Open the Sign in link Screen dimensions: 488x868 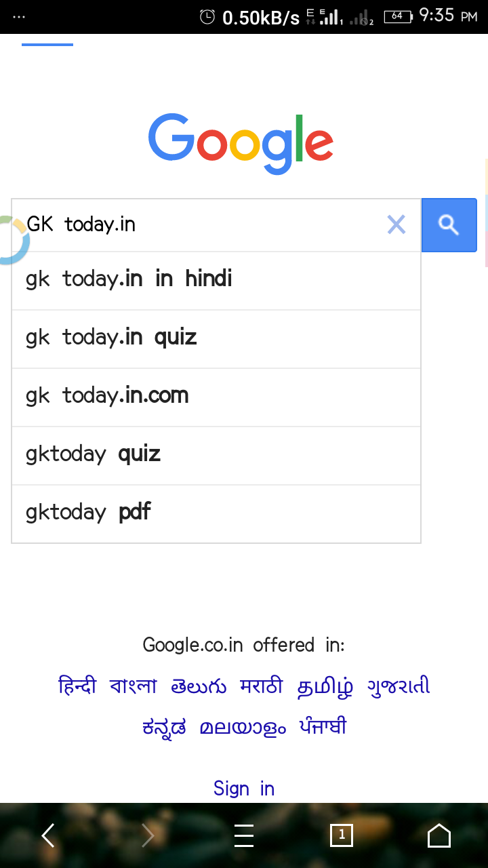click(x=244, y=788)
